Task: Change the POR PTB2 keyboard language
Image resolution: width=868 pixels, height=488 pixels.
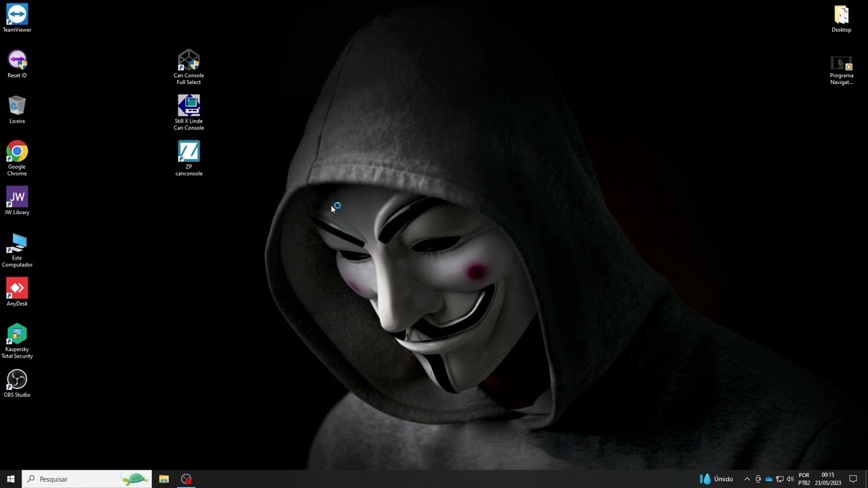Action: [804, 479]
